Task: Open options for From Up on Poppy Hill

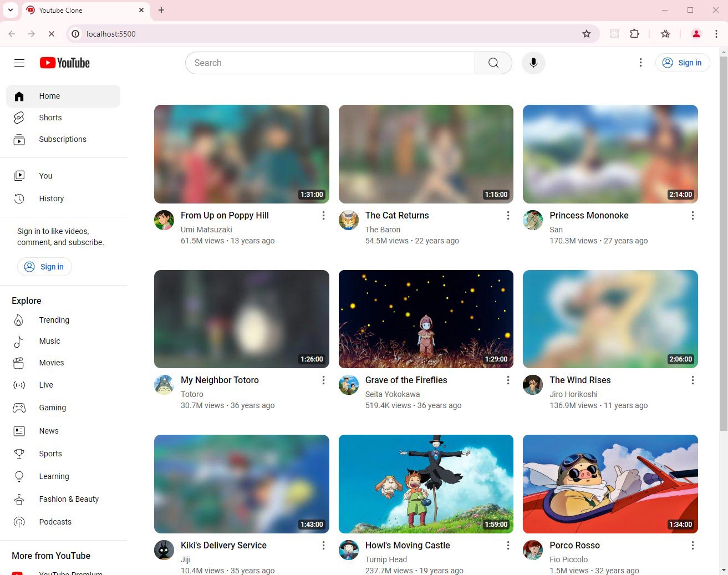Action: 323,215
